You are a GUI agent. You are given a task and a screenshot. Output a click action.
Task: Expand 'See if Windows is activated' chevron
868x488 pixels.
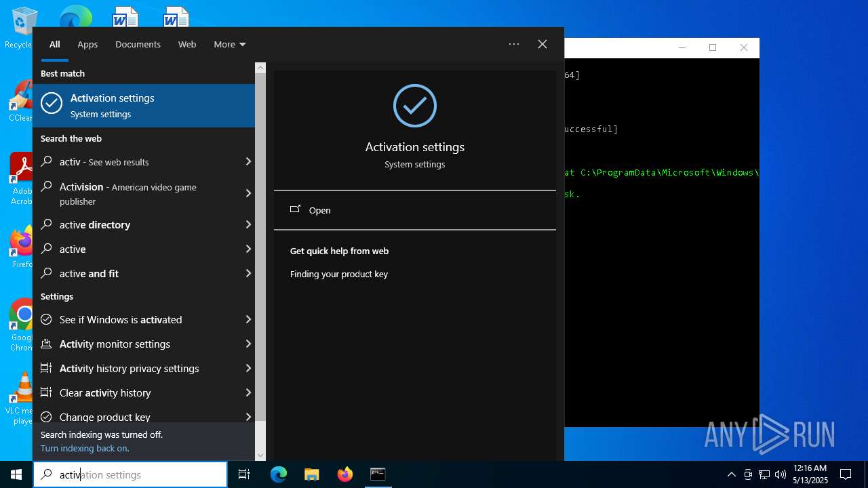tap(248, 319)
